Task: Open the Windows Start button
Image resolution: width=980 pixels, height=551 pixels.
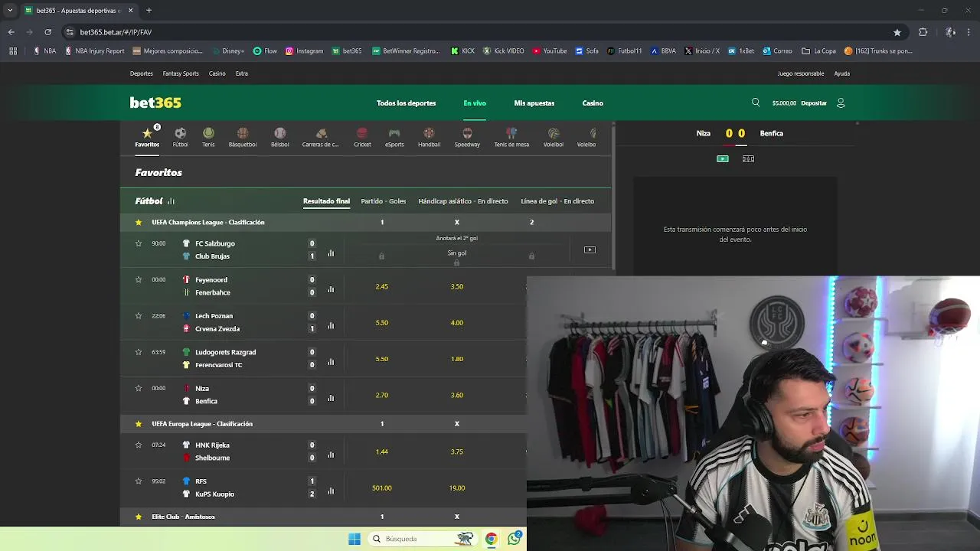Action: point(354,539)
